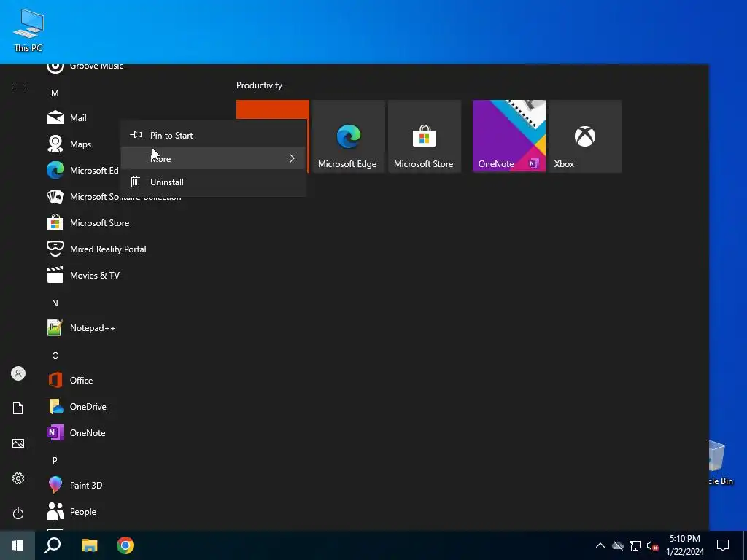Open Microsoft Solitaire Collection app
The image size is (747, 560).
(113, 197)
